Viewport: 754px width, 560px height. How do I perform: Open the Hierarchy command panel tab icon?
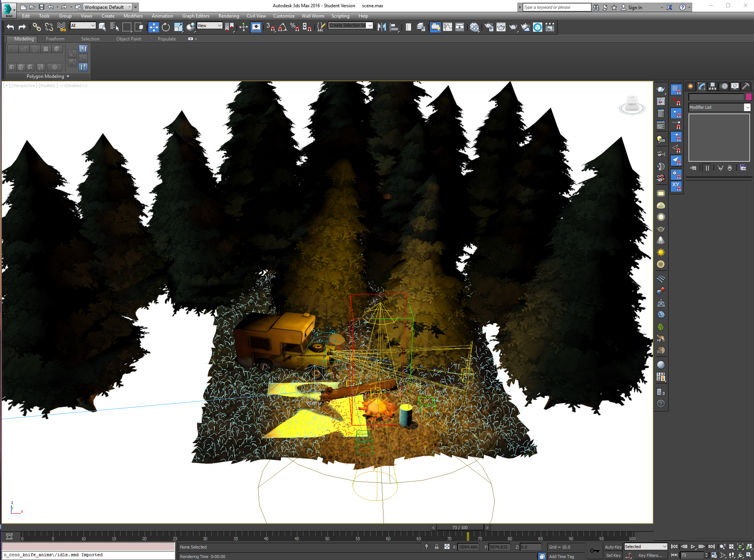pyautogui.click(x=712, y=86)
